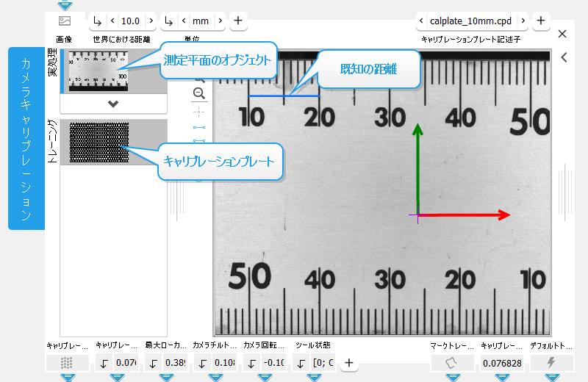Open the トレーニング tab
This screenshot has width=588, height=382.
[52, 143]
